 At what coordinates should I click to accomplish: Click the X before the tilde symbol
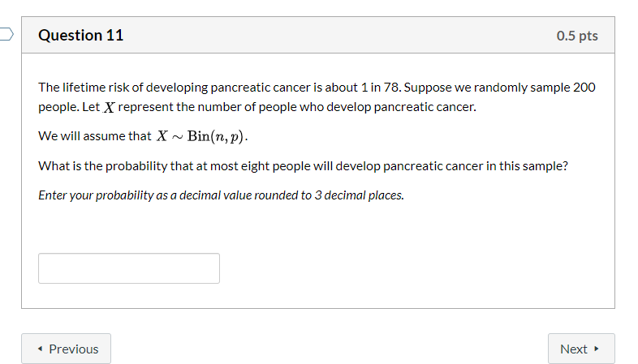(162, 136)
